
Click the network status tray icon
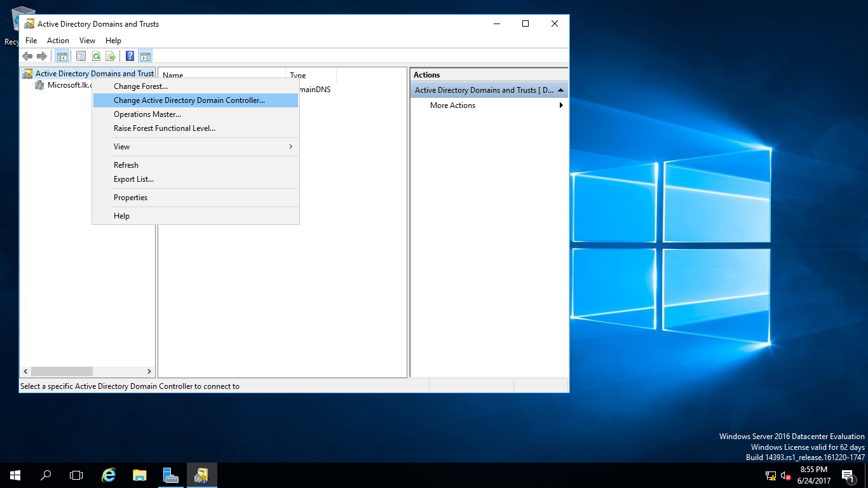click(x=771, y=475)
